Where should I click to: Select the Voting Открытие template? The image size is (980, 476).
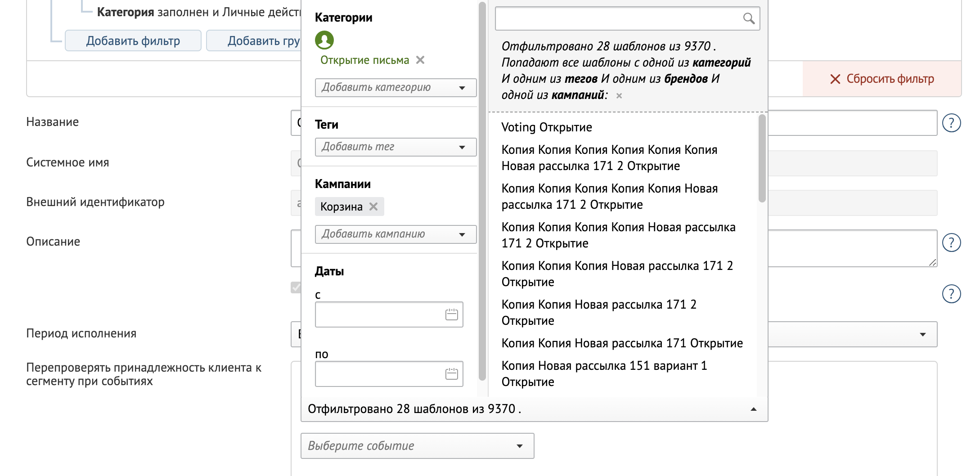(547, 127)
